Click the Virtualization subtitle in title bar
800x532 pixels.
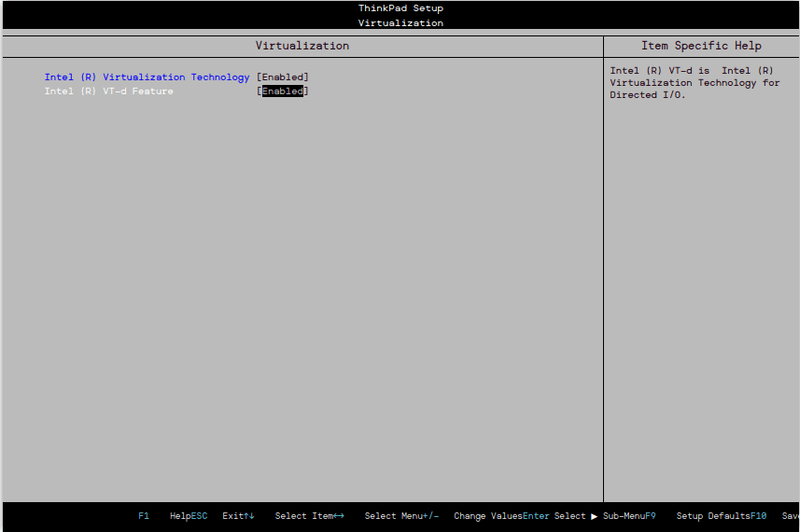[x=400, y=23]
